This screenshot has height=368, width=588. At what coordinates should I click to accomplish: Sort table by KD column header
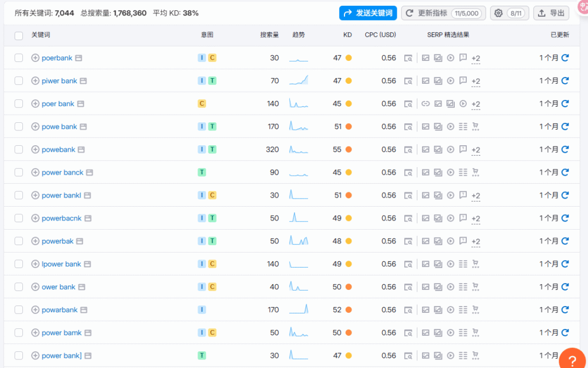(347, 35)
